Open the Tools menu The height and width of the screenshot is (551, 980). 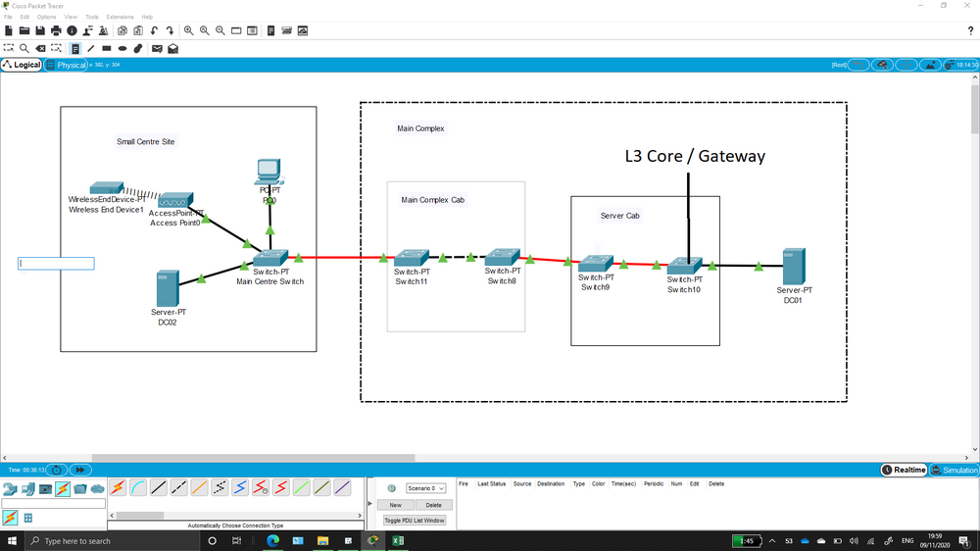[x=92, y=17]
